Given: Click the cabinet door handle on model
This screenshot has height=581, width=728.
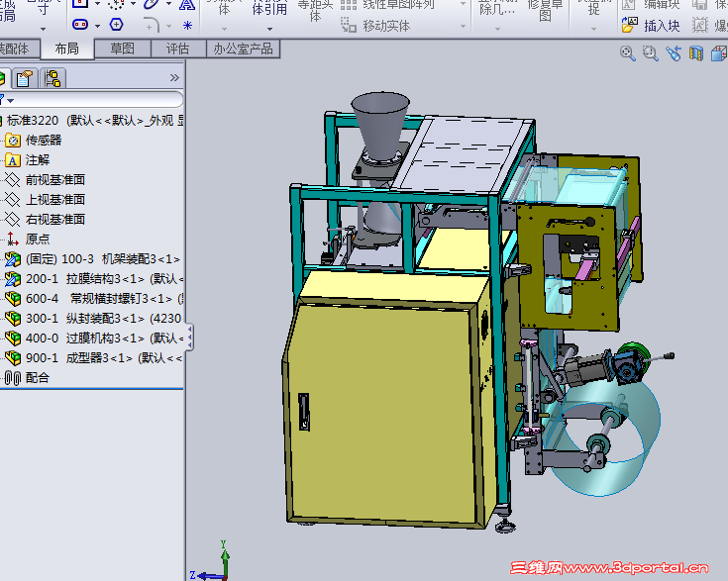Looking at the screenshot, I should point(304,412).
